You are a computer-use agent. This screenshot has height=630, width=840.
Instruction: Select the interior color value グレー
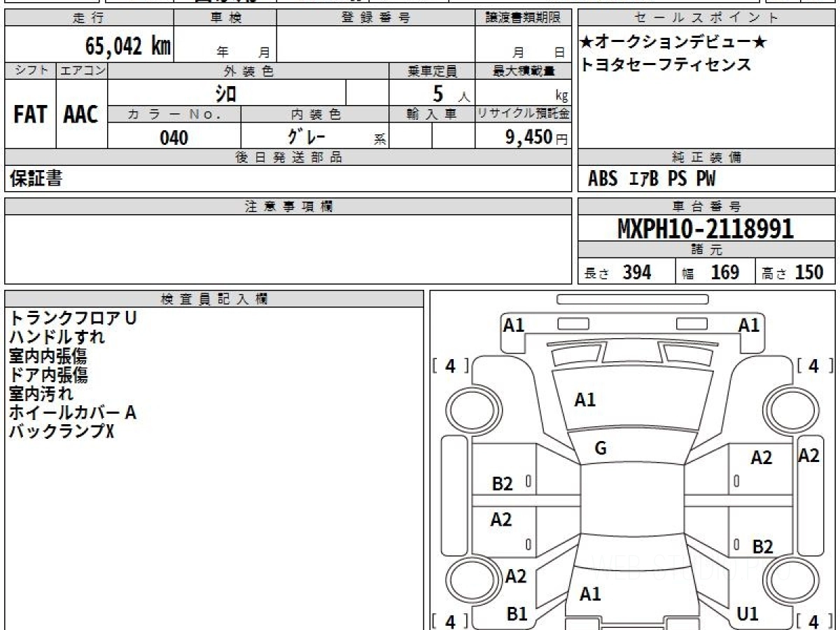coord(307,136)
